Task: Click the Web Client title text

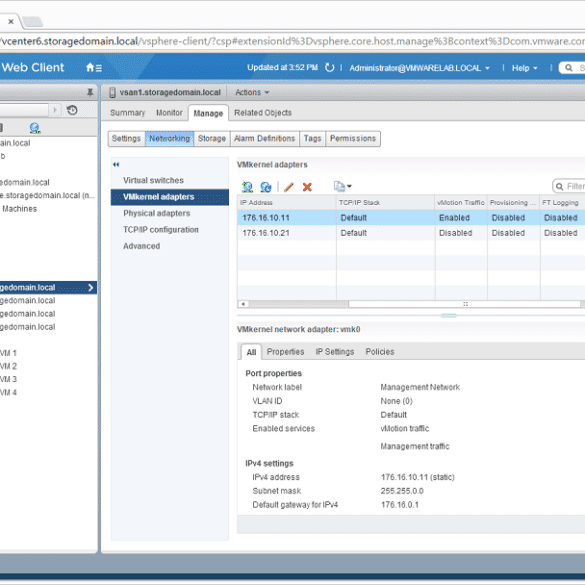Action: tap(33, 68)
